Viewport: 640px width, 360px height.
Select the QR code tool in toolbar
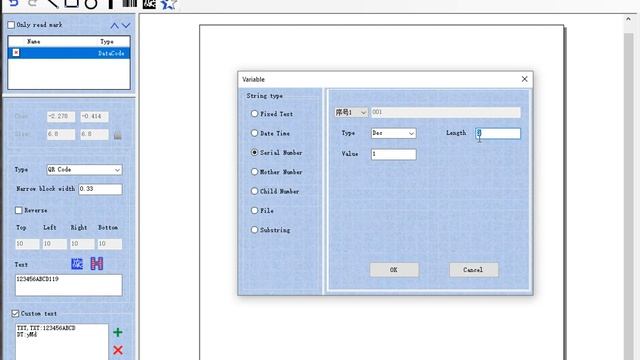click(149, 4)
